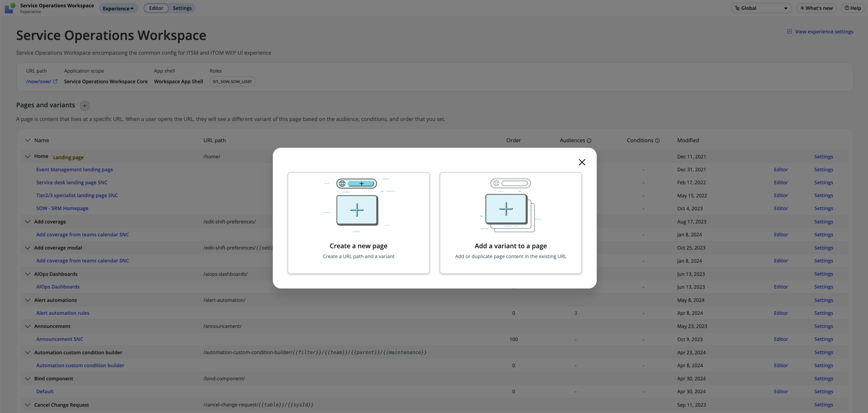Collapse the Cancel Change Request row
The height and width of the screenshot is (413, 868).
point(28,405)
